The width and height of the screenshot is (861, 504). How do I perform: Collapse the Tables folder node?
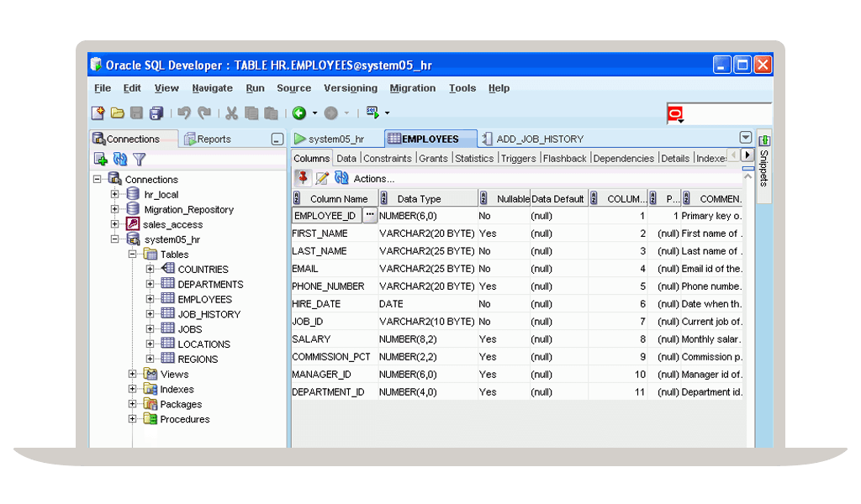[132, 254]
